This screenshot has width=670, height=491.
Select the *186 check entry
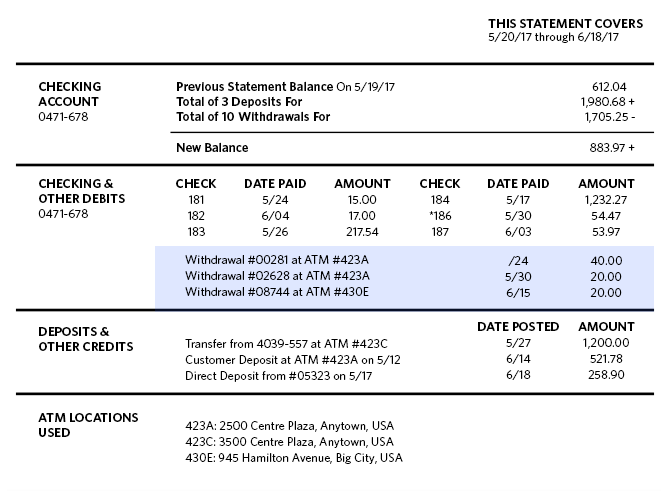[440, 216]
